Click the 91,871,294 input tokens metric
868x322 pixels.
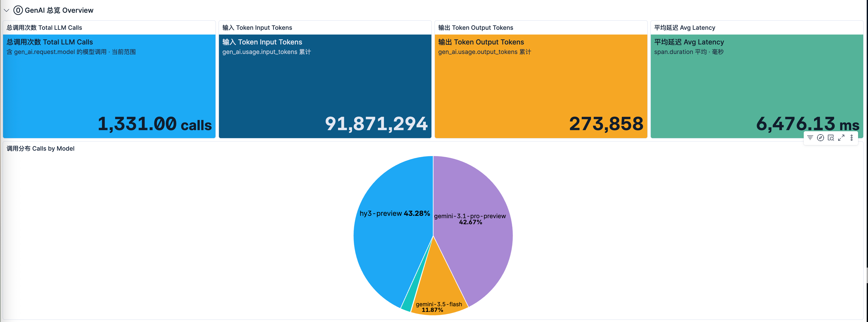pyautogui.click(x=376, y=124)
